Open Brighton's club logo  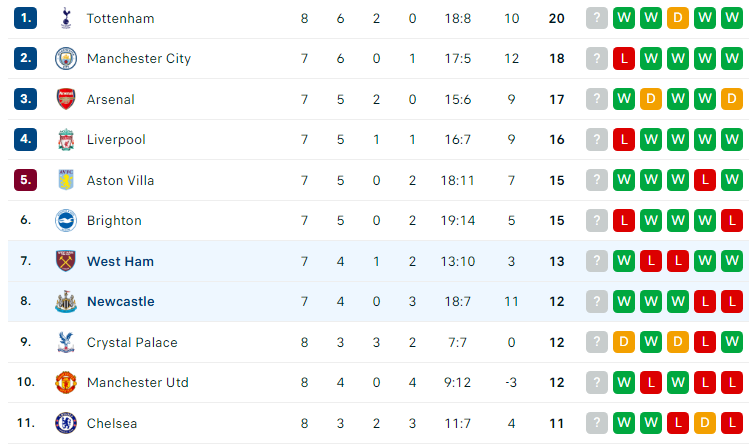66,221
